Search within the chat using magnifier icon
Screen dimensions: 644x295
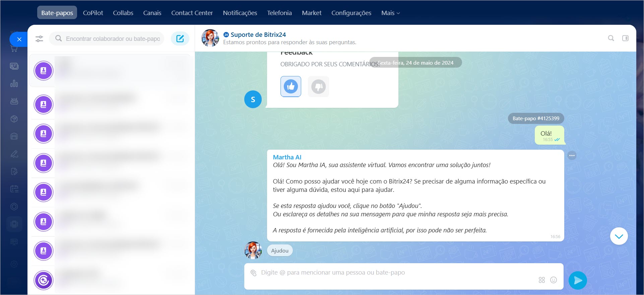611,38
